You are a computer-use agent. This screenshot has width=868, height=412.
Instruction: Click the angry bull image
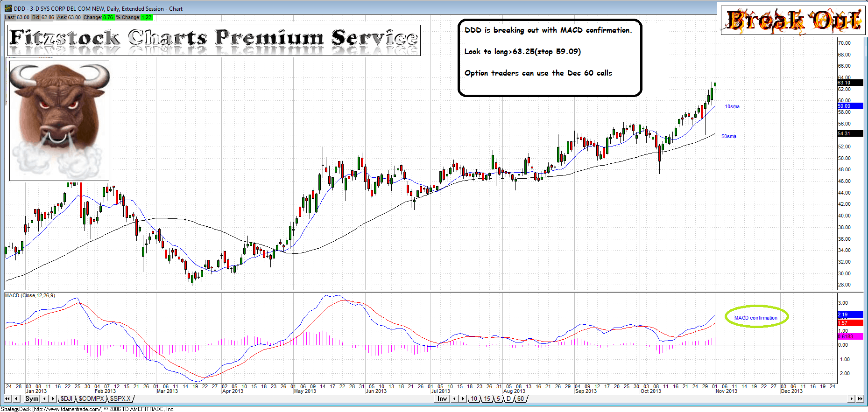(59, 120)
